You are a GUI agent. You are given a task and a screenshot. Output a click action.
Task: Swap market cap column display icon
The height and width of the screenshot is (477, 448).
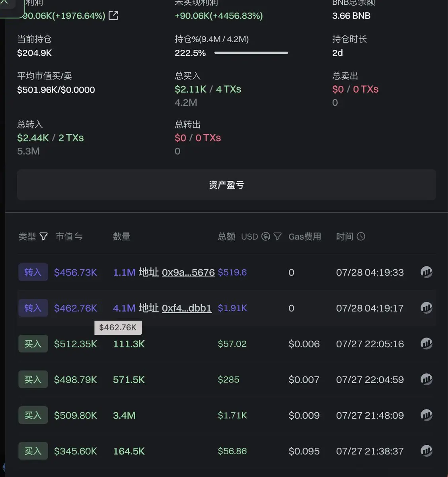[78, 237]
